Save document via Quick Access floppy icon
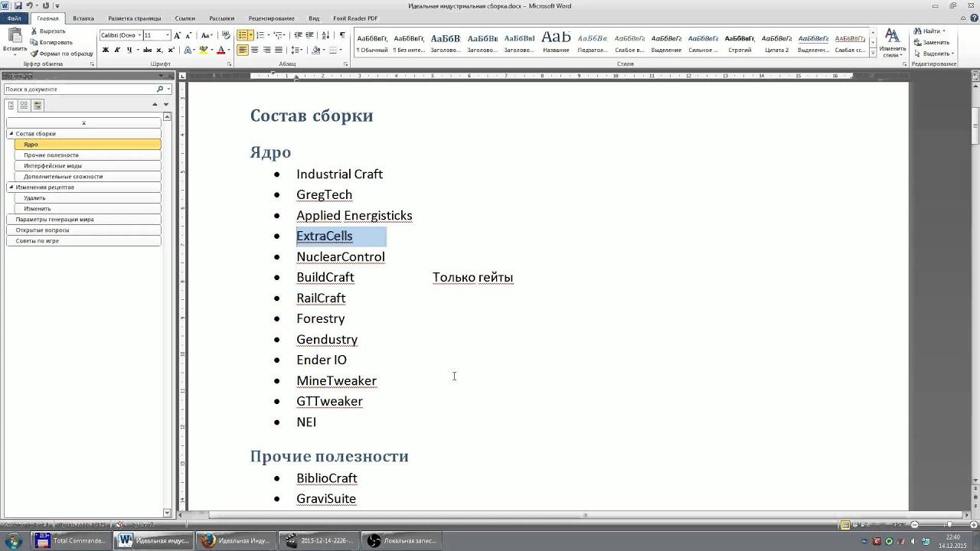The width and height of the screenshot is (980, 551). pyautogui.click(x=18, y=5)
